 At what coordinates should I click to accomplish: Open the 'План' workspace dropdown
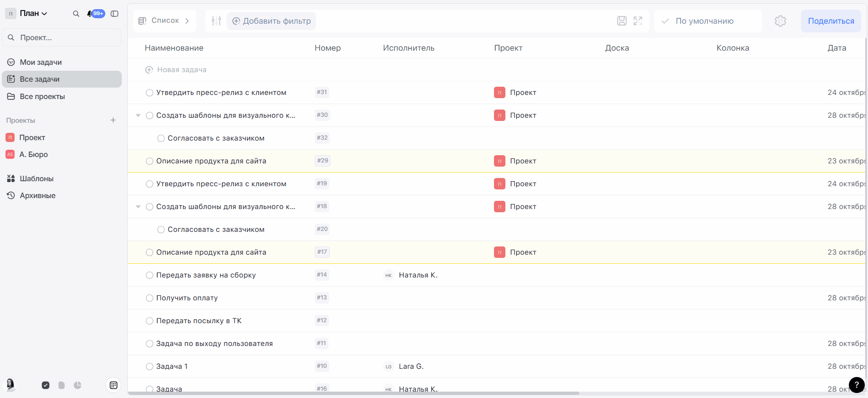(x=33, y=14)
